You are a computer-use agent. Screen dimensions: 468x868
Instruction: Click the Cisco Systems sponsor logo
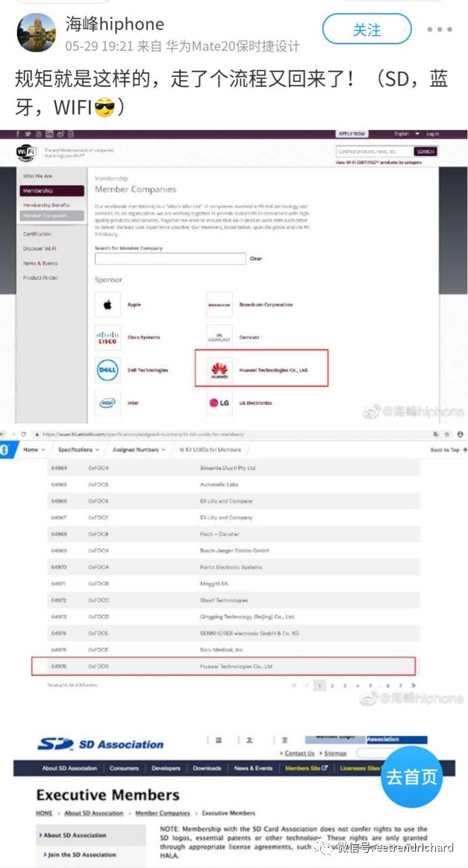coord(107,337)
